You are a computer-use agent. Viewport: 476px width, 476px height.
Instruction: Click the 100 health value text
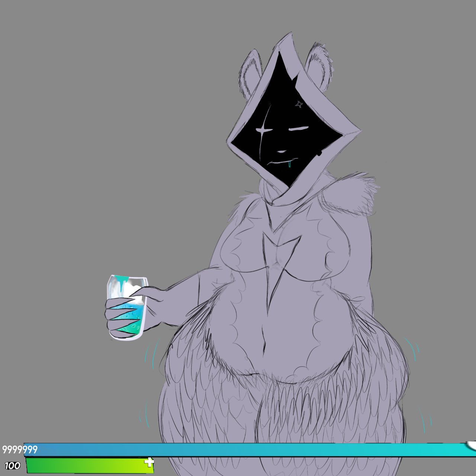click(12, 466)
